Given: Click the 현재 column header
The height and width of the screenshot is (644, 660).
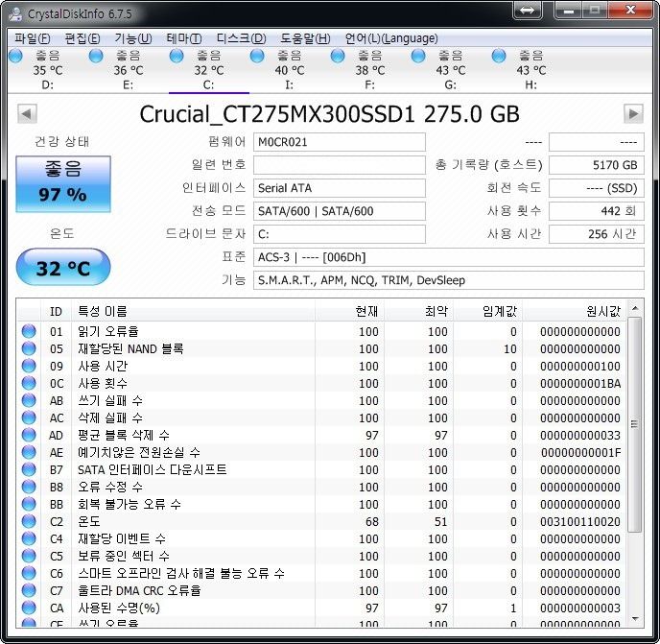Looking at the screenshot, I should pos(349,311).
